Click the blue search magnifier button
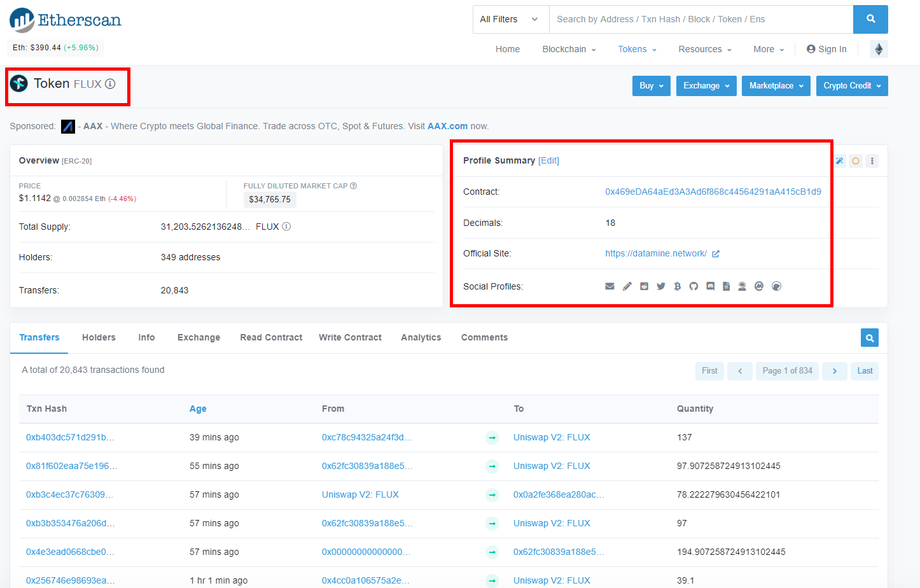 coord(870,19)
